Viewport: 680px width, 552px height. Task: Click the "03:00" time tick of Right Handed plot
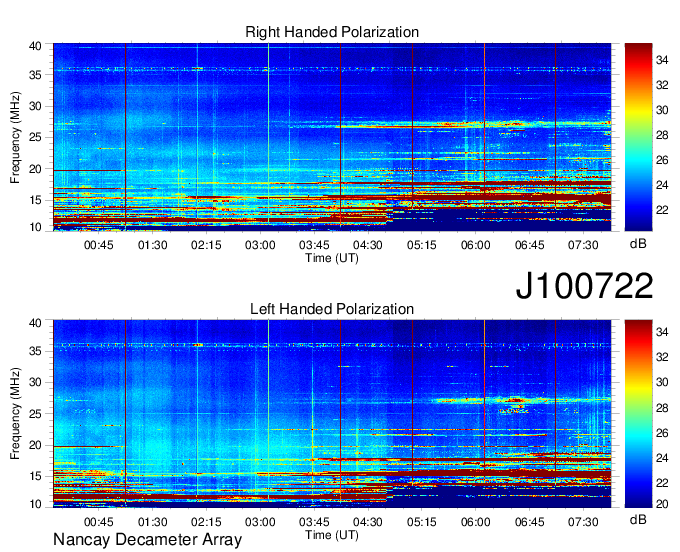click(x=260, y=245)
